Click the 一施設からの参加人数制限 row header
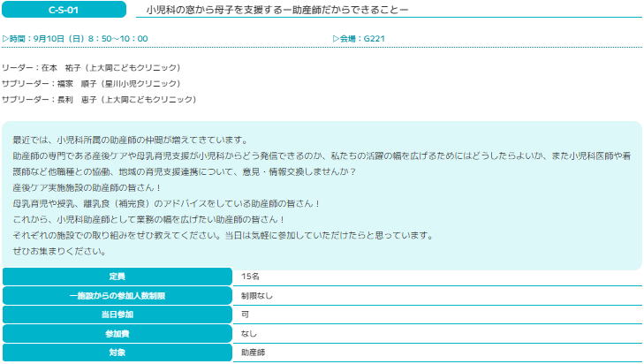The width and height of the screenshot is (644, 364). point(117,296)
